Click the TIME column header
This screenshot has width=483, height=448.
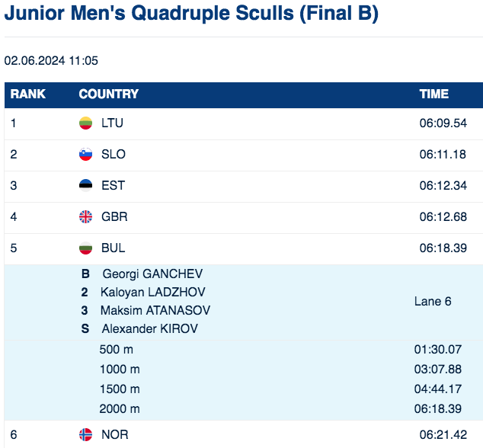[x=434, y=94]
